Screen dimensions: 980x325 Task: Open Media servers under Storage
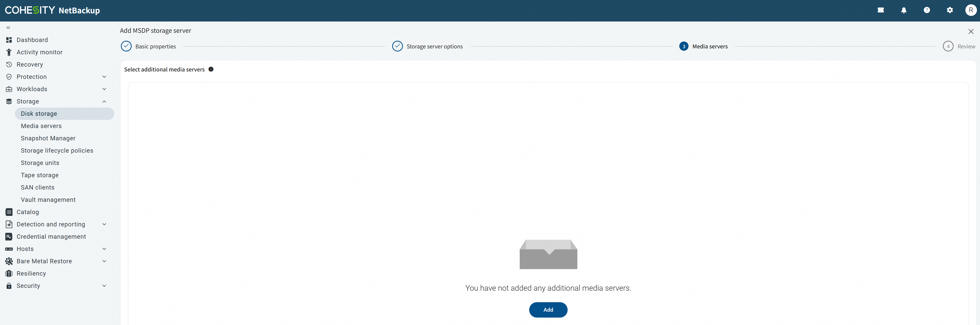tap(41, 126)
